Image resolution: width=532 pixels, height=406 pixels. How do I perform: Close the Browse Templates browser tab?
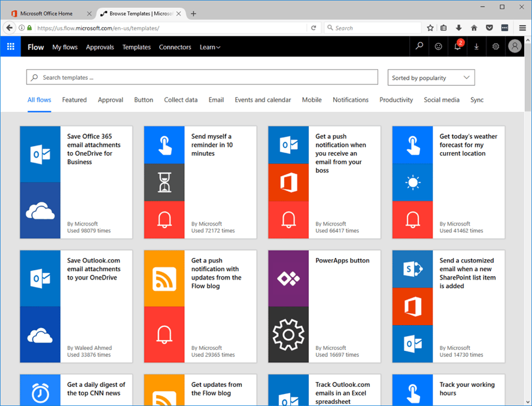click(x=178, y=14)
